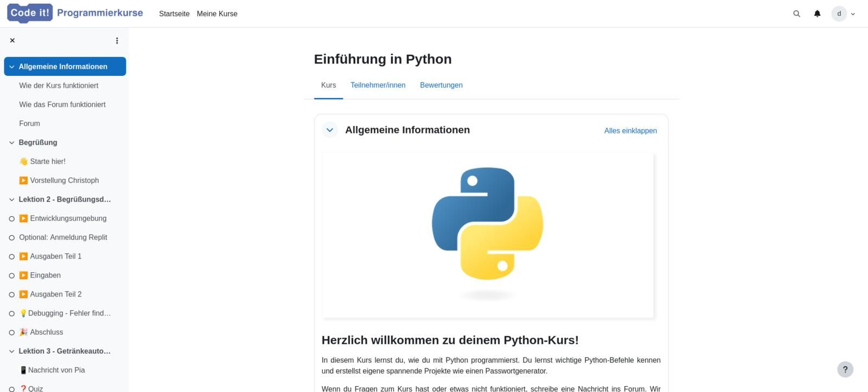Image resolution: width=868 pixels, height=392 pixels.
Task: Open Entwicklungsumgebung lesson
Action: [x=63, y=219]
